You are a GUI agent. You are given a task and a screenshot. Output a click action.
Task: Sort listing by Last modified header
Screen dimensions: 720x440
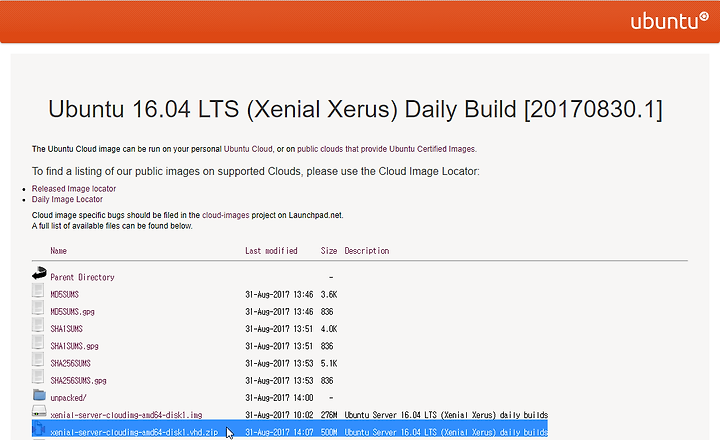coord(271,251)
